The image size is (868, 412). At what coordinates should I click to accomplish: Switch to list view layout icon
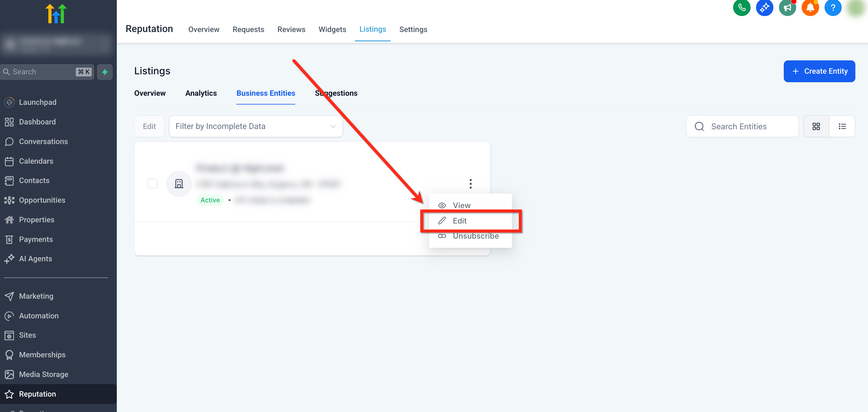click(x=842, y=127)
